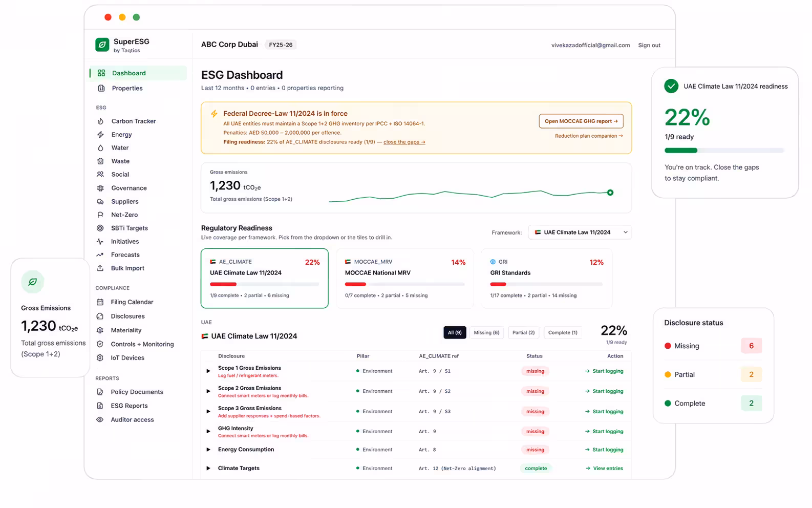Screen dimensions: 812x508
Task: Click the Sign out link
Action: (x=649, y=46)
